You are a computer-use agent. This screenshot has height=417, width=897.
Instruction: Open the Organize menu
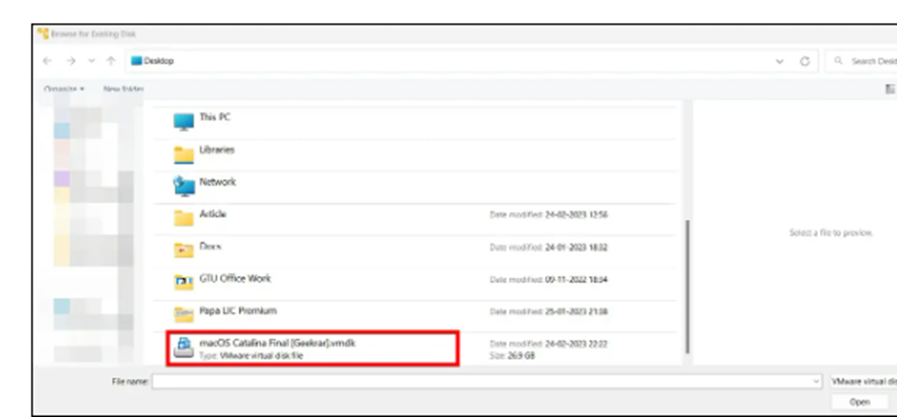coord(64,89)
